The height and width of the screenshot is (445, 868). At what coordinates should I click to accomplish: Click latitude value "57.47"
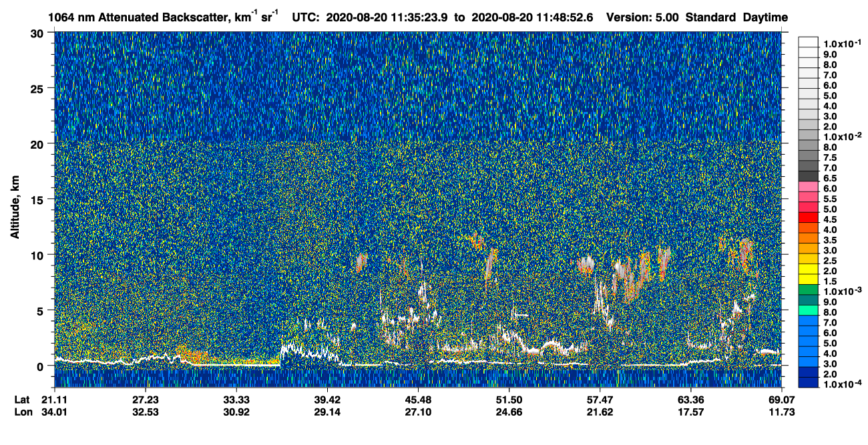click(x=600, y=399)
